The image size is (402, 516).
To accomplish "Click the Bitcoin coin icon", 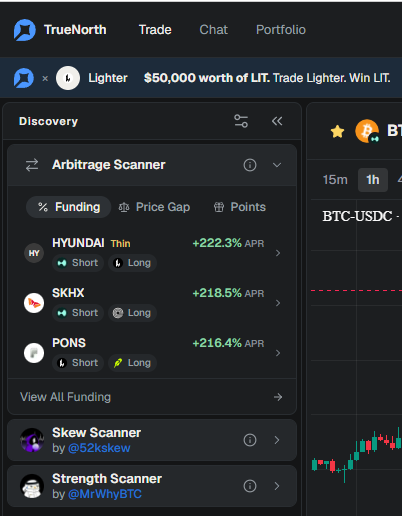I will point(367,131).
